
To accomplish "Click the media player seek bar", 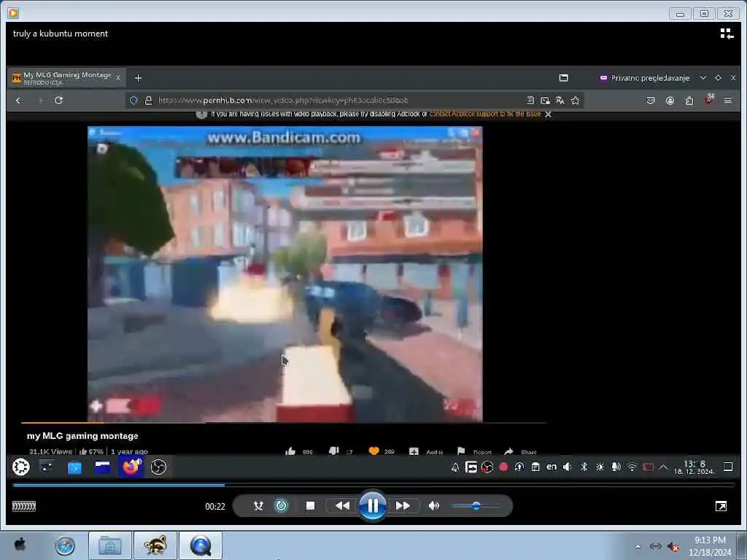I will [x=373, y=485].
